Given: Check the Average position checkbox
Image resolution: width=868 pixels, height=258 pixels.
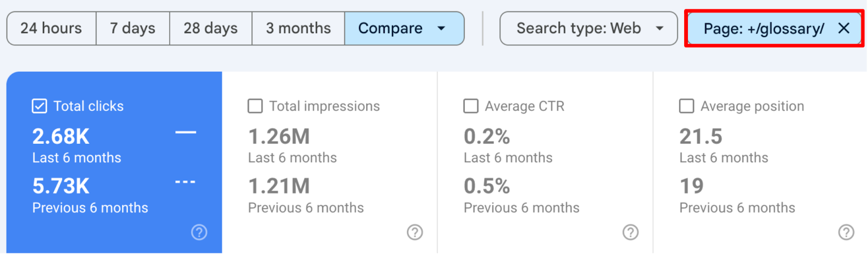Looking at the screenshot, I should tap(686, 106).
